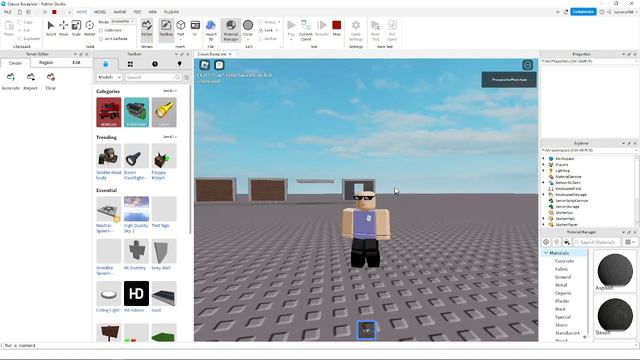This screenshot has height=360, width=640.
Task: Open the Terrain Editor from the ribbon
Action: pos(147,29)
